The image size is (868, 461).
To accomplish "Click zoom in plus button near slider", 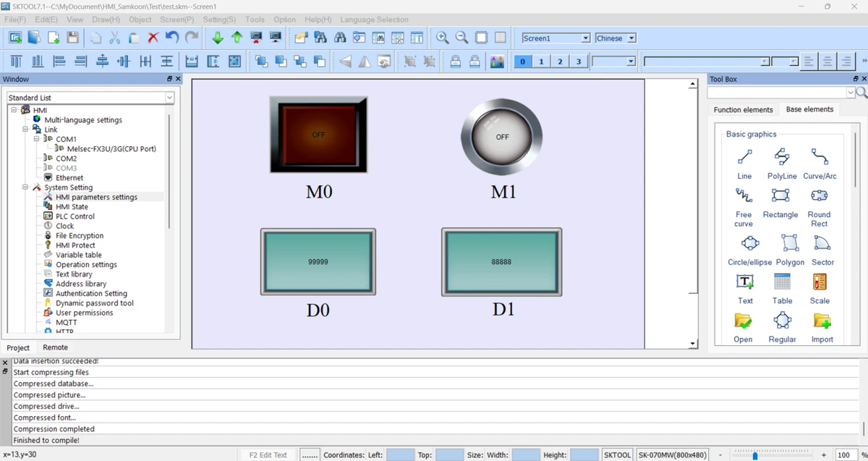I will pyautogui.click(x=824, y=454).
